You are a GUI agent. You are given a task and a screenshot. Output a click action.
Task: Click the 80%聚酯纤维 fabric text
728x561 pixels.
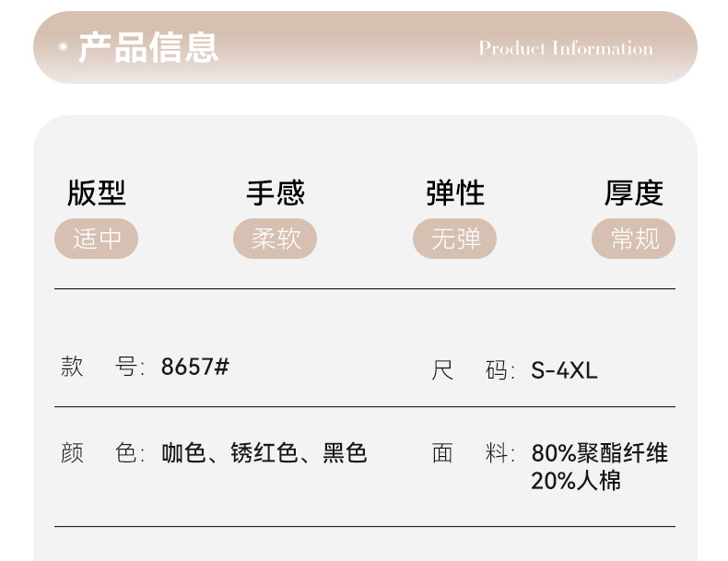pos(599,453)
